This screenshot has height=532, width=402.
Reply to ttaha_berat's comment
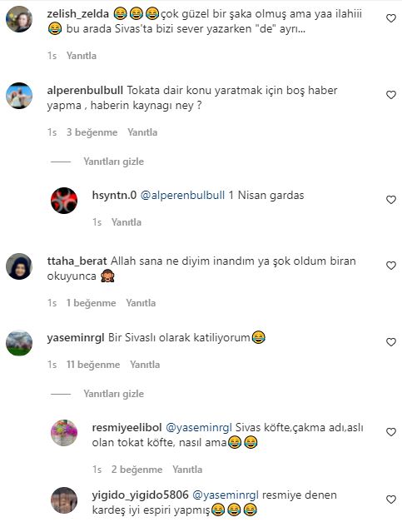pyautogui.click(x=141, y=303)
